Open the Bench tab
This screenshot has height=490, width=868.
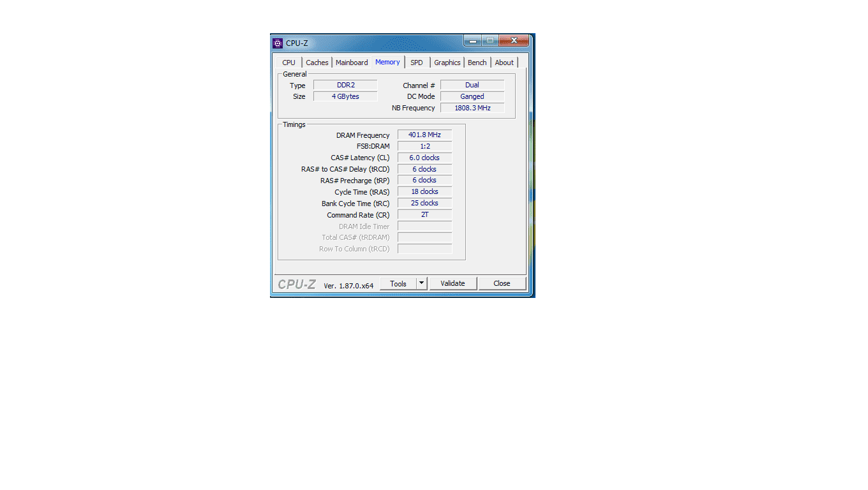tap(477, 63)
